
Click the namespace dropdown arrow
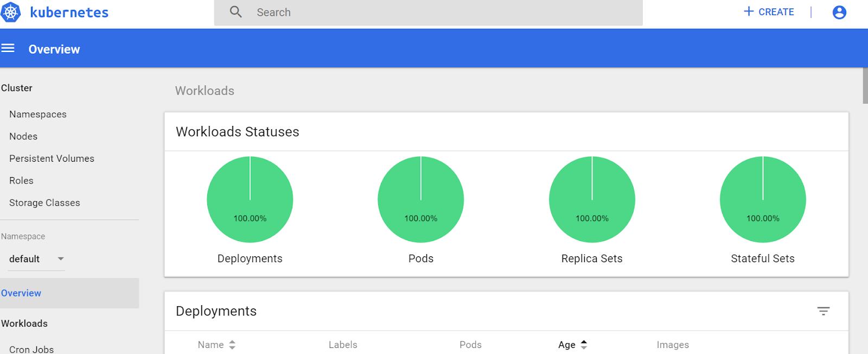[x=61, y=259]
